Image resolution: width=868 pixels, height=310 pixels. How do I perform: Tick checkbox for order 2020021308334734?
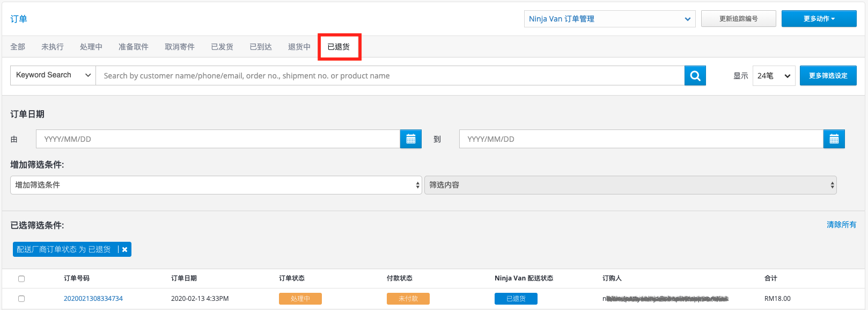(x=21, y=299)
